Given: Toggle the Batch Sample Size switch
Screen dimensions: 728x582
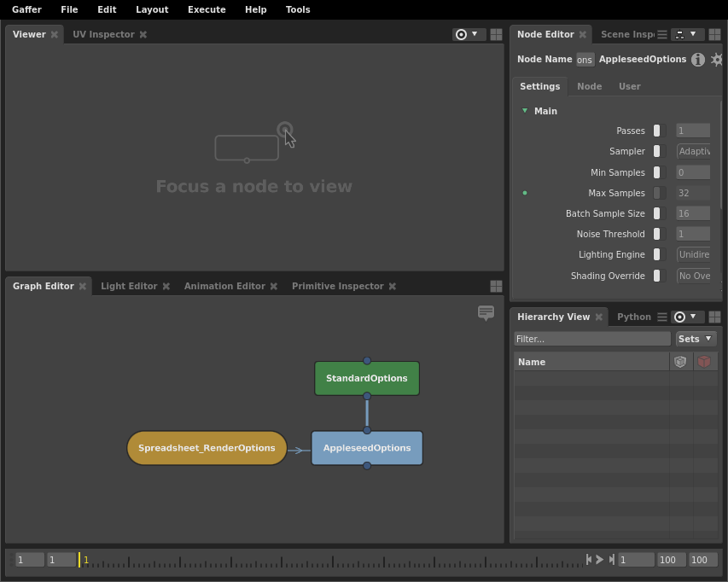Looking at the screenshot, I should 660,213.
